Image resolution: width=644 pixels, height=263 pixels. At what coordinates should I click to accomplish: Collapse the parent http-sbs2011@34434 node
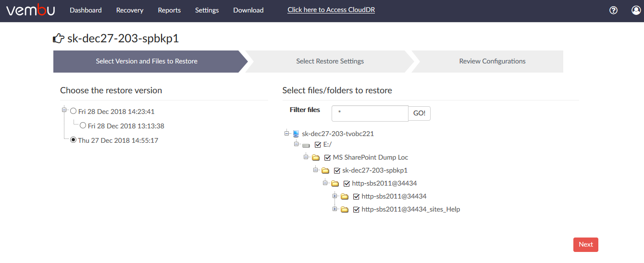coord(325,182)
